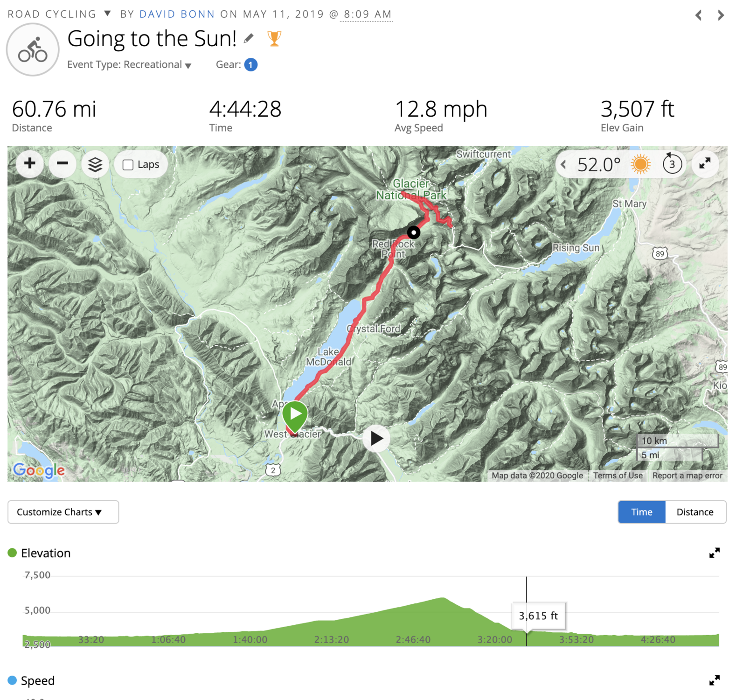Switch charts to the Distance tab
Image resolution: width=736 pixels, height=700 pixels.
(x=695, y=512)
